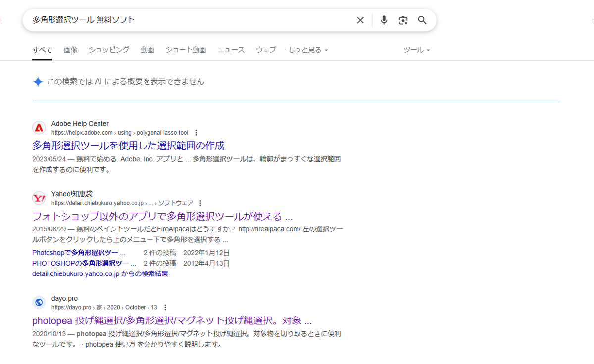The width and height of the screenshot is (594, 364).
Task: Click the Yahoo!知恵袋 favicon
Action: pos(39,198)
